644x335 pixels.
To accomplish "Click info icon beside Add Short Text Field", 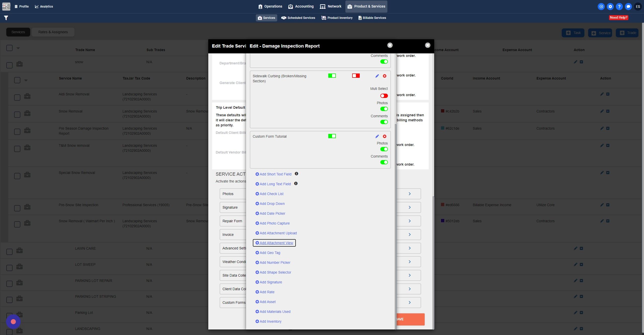I will tap(296, 174).
